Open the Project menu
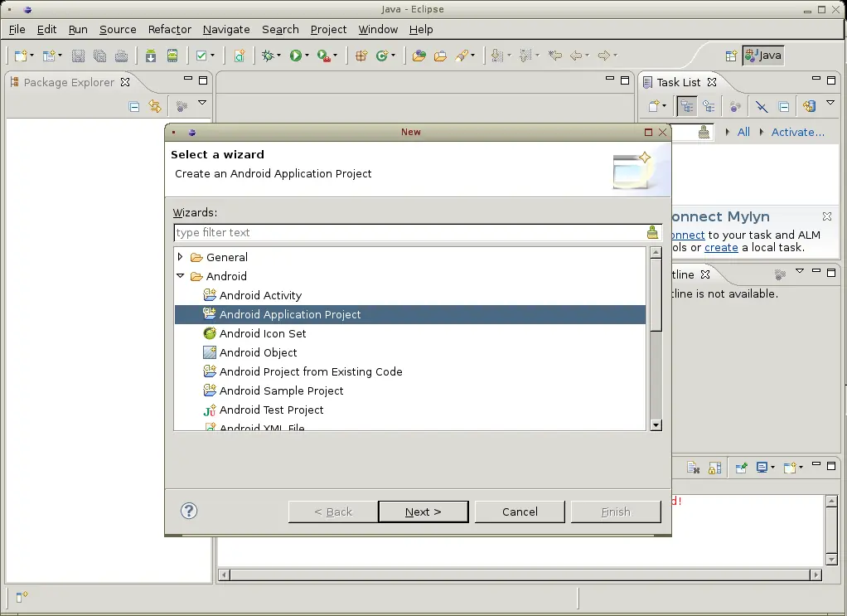847x616 pixels. coord(328,29)
